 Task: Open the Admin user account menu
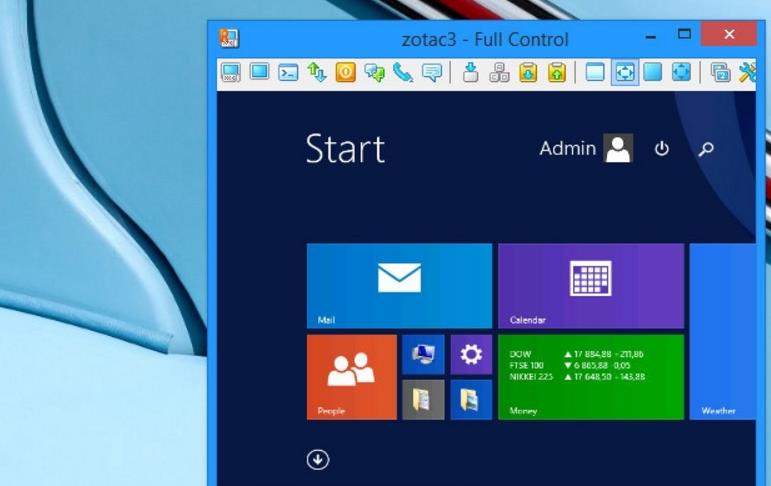click(585, 149)
